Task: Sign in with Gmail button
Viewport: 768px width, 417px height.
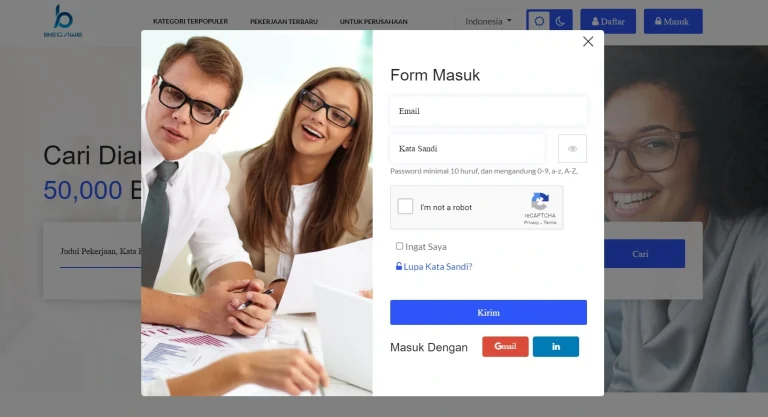Action: [x=505, y=346]
